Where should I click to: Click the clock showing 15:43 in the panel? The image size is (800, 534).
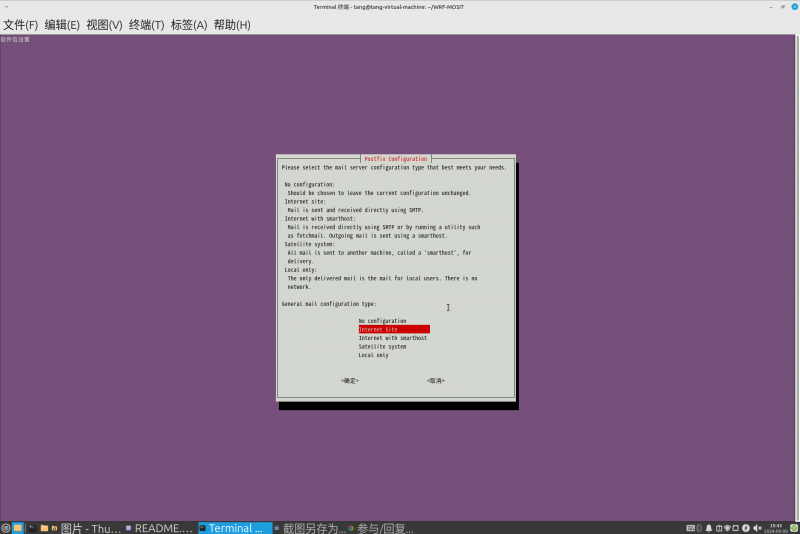[x=775, y=527]
